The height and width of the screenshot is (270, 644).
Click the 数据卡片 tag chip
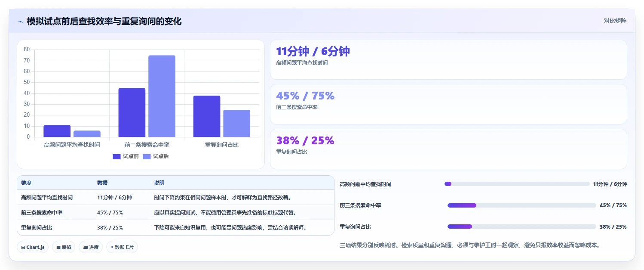pos(122,247)
